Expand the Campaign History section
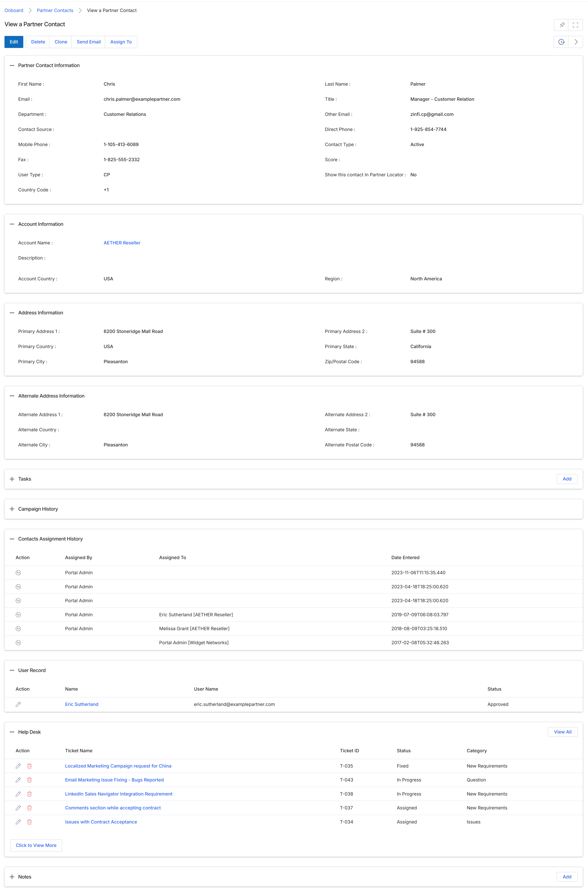Screen dimensions: 588x894 pos(12,509)
